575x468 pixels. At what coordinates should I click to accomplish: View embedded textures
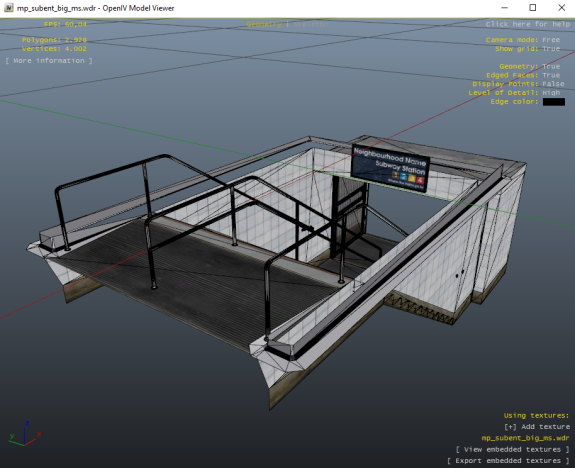513,449
